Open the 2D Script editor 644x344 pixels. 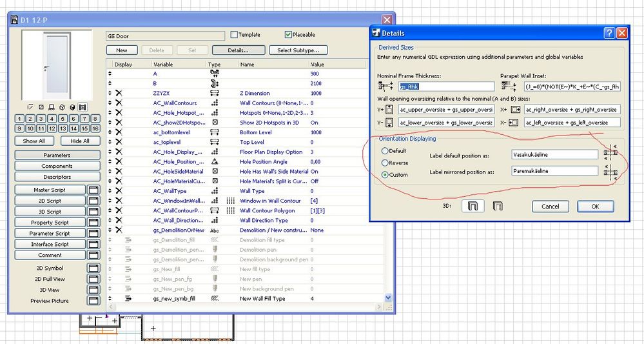[x=50, y=201]
